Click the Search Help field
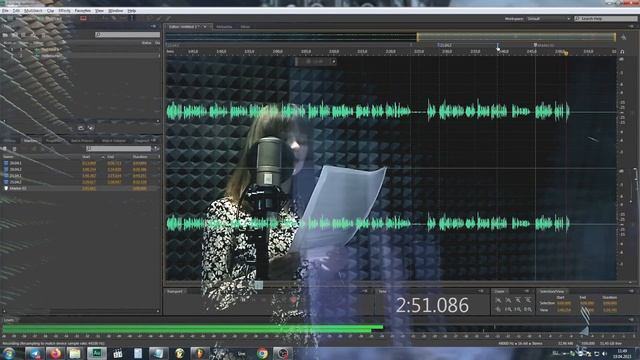The width and height of the screenshot is (640, 360). (x=605, y=19)
